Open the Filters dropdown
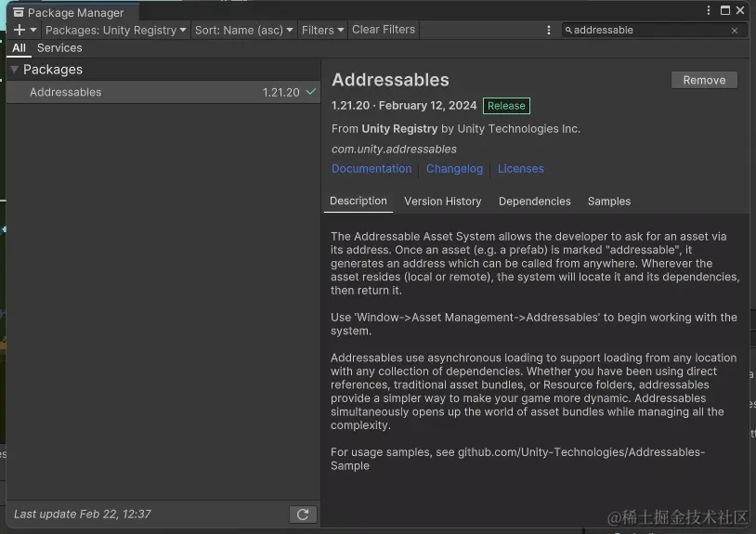The image size is (756, 534). (322, 30)
